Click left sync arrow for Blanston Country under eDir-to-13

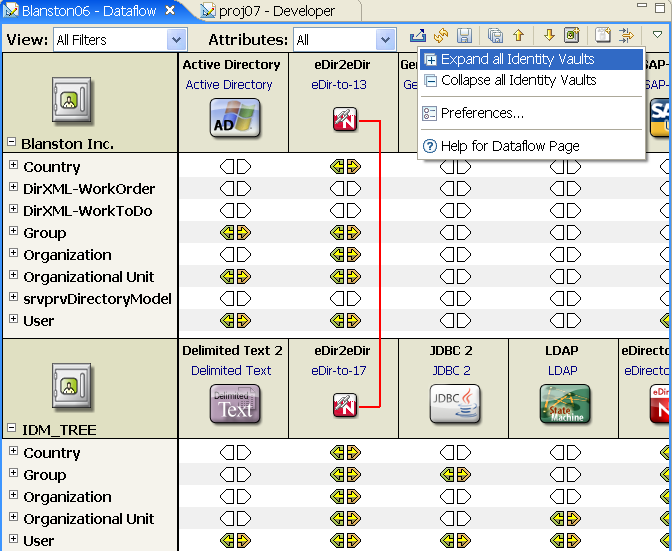click(x=337, y=167)
